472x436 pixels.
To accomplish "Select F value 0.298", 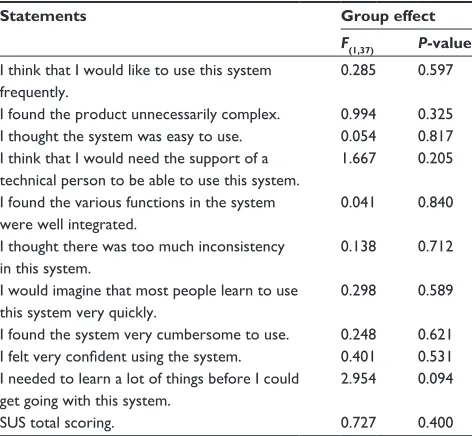I will point(358,290).
